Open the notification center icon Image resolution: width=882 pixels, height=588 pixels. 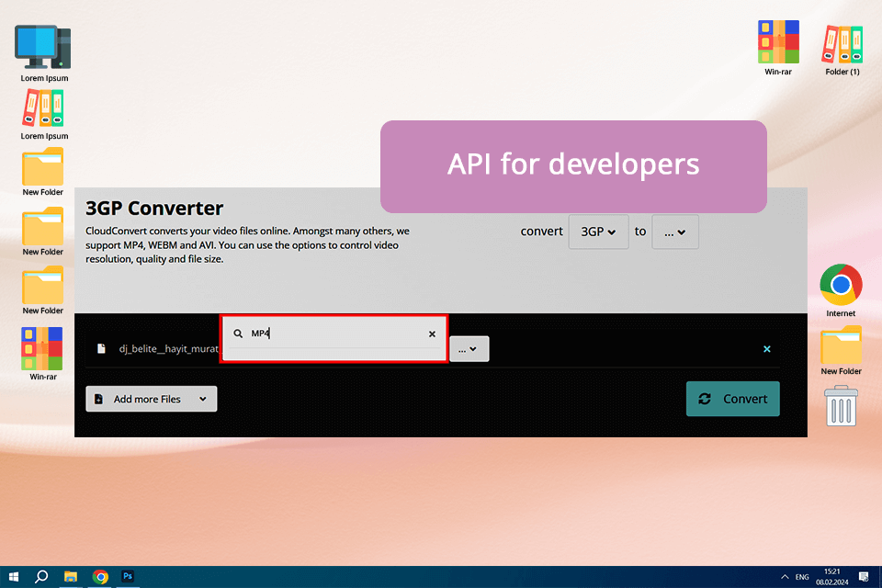[864, 577]
